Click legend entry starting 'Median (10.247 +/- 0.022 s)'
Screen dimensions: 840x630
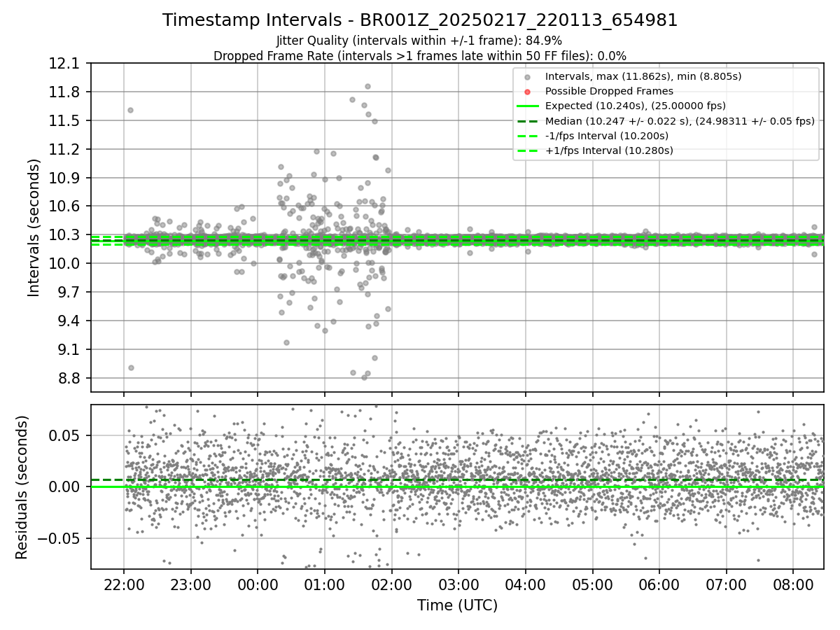[680, 120]
